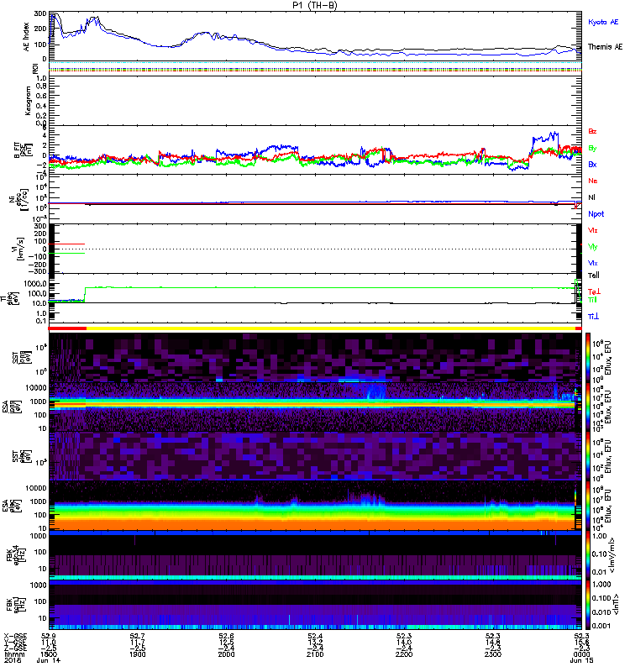Click the AE Index axis label
Viewport: 630px width, 672px height.
(x=27, y=37)
